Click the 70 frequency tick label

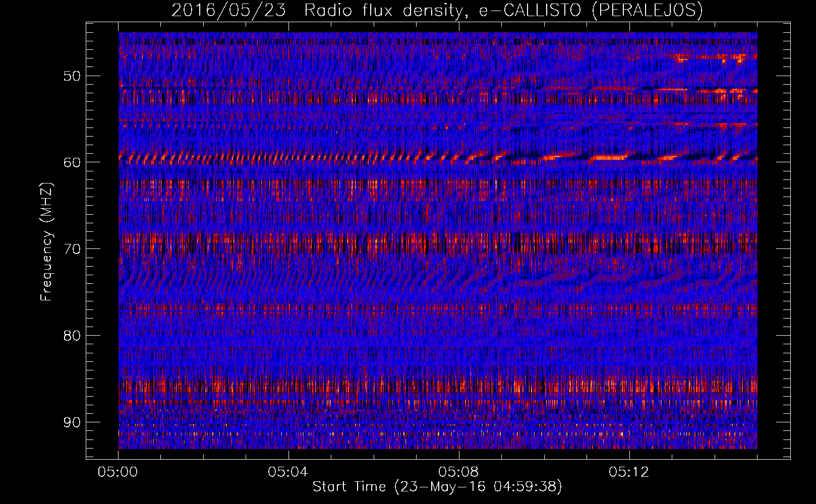[72, 249]
